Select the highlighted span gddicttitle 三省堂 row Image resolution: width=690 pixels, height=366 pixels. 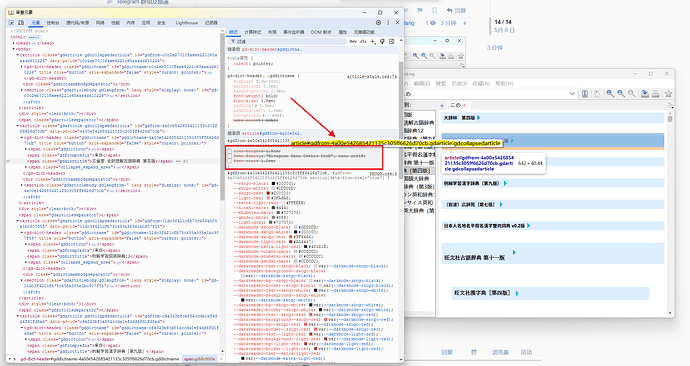(x=113, y=161)
